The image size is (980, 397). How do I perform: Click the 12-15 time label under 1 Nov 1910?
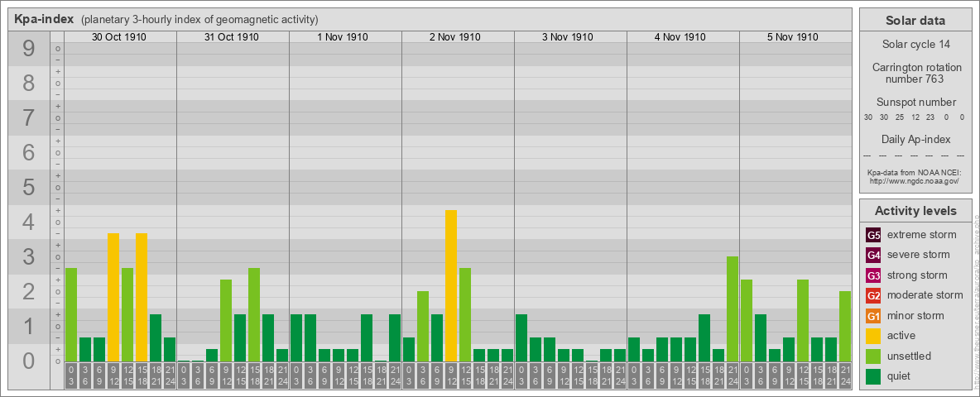pyautogui.click(x=353, y=375)
